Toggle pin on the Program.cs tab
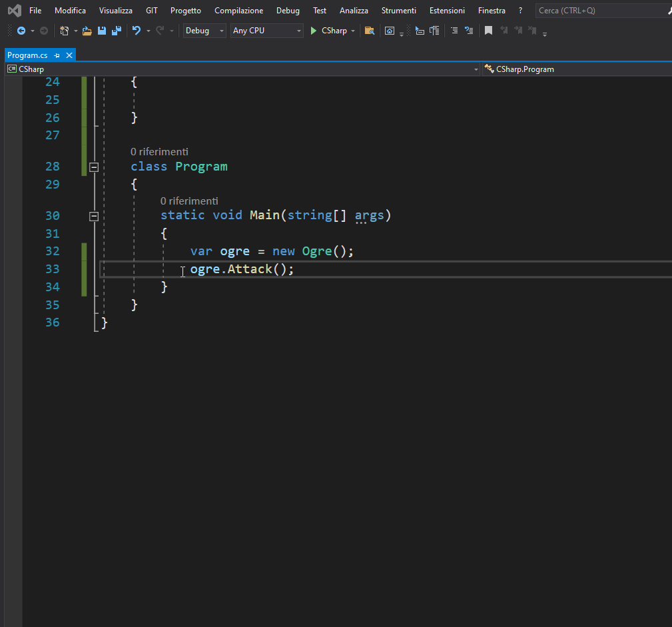The image size is (672, 627). [x=57, y=55]
